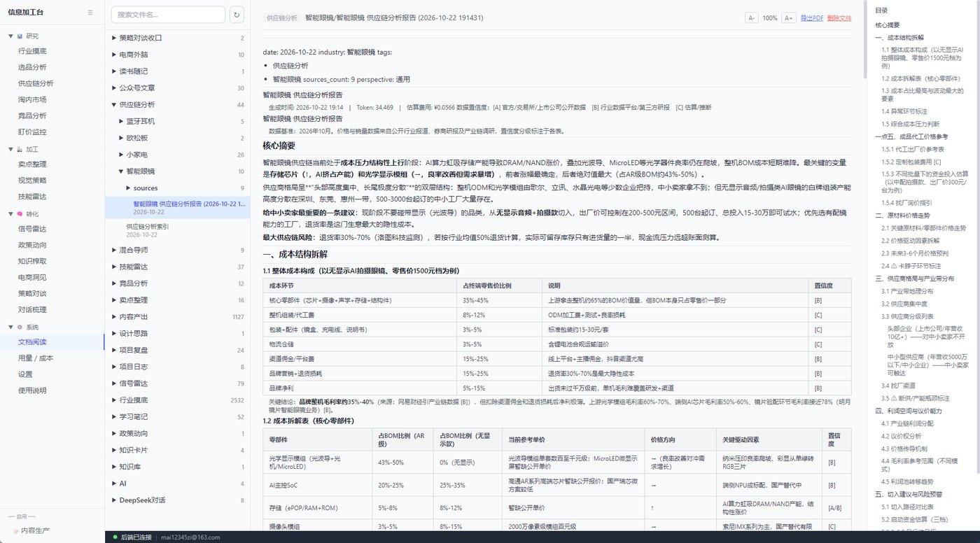The height and width of the screenshot is (543, 980).
Task: Refresh the file list
Action: pyautogui.click(x=237, y=15)
